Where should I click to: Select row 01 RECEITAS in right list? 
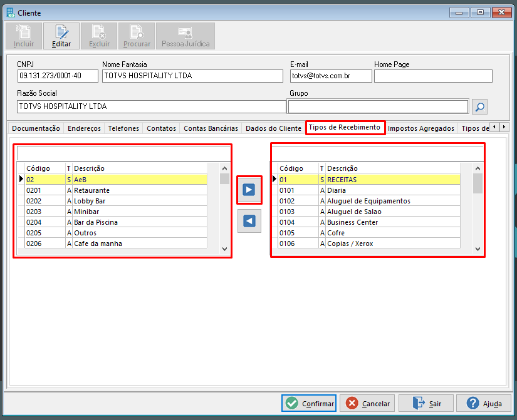369,180
